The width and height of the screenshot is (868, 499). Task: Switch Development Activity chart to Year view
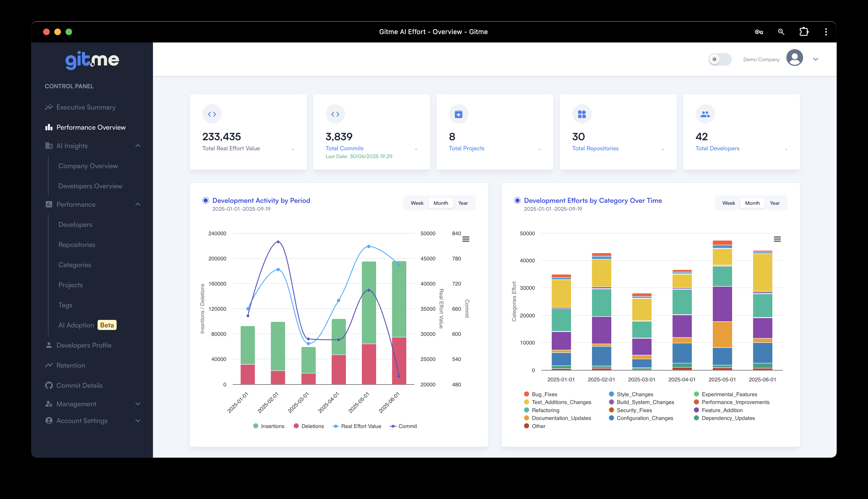pos(464,203)
